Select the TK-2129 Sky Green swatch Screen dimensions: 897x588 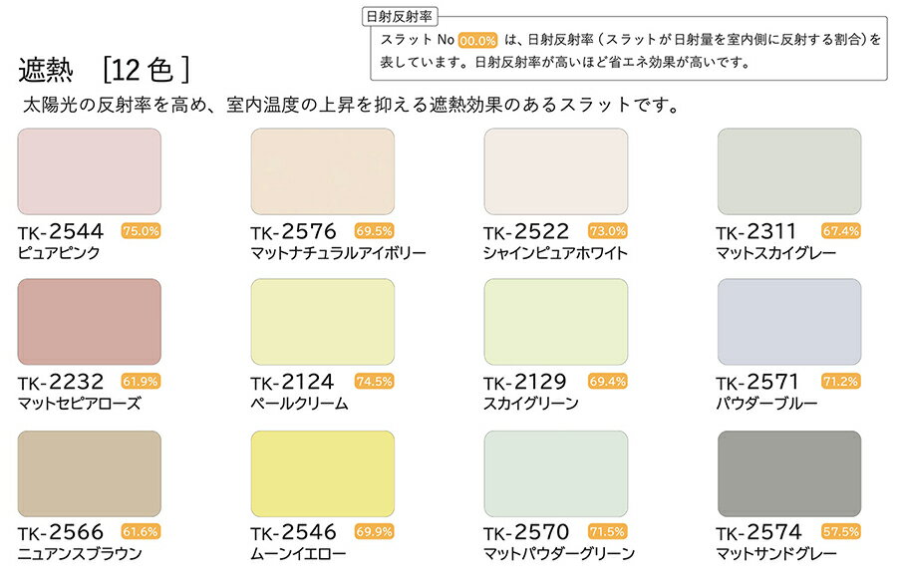click(x=555, y=322)
